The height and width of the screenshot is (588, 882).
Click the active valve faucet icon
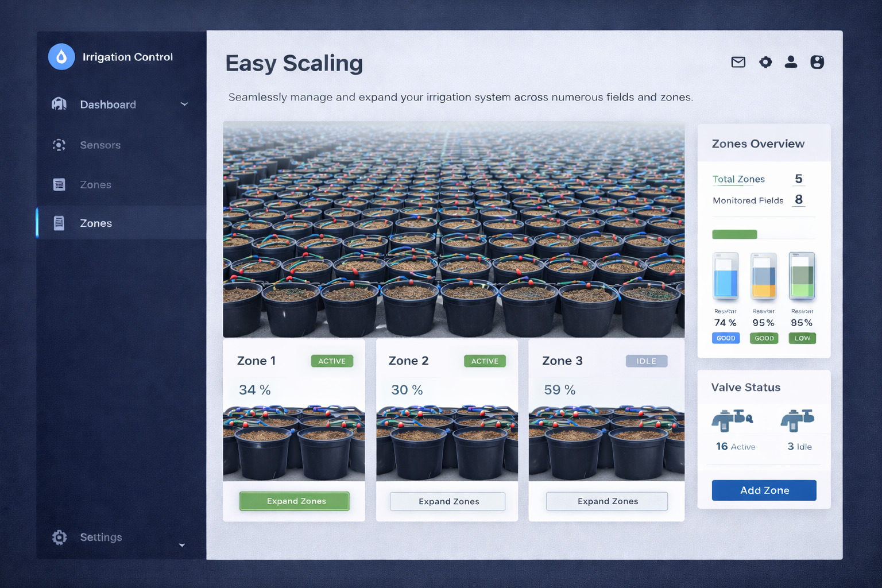[x=732, y=420]
